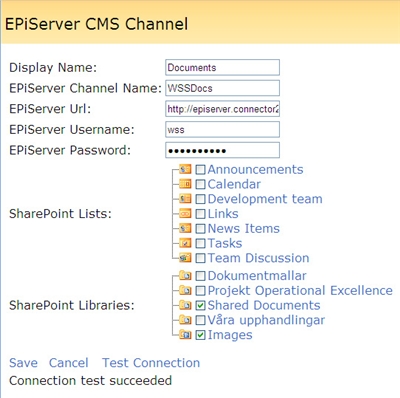Click the Team Discussion list icon
This screenshot has height=398, width=400.
[185, 258]
